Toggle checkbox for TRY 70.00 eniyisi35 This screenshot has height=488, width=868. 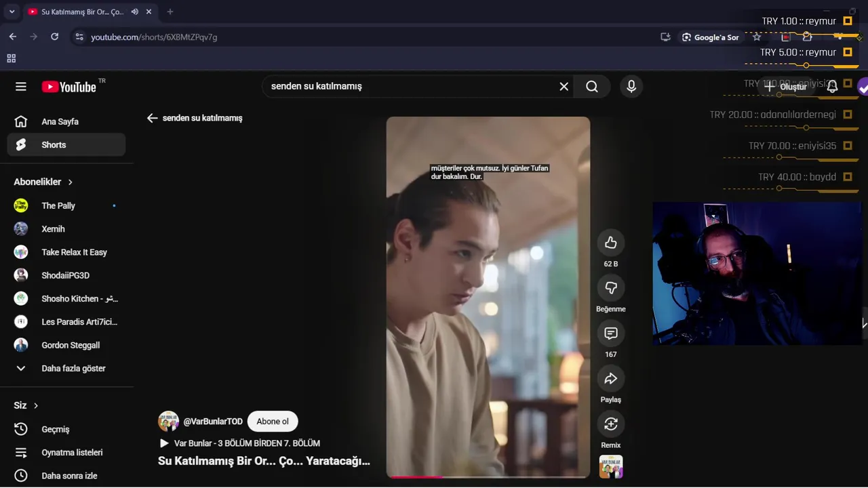pyautogui.click(x=848, y=146)
